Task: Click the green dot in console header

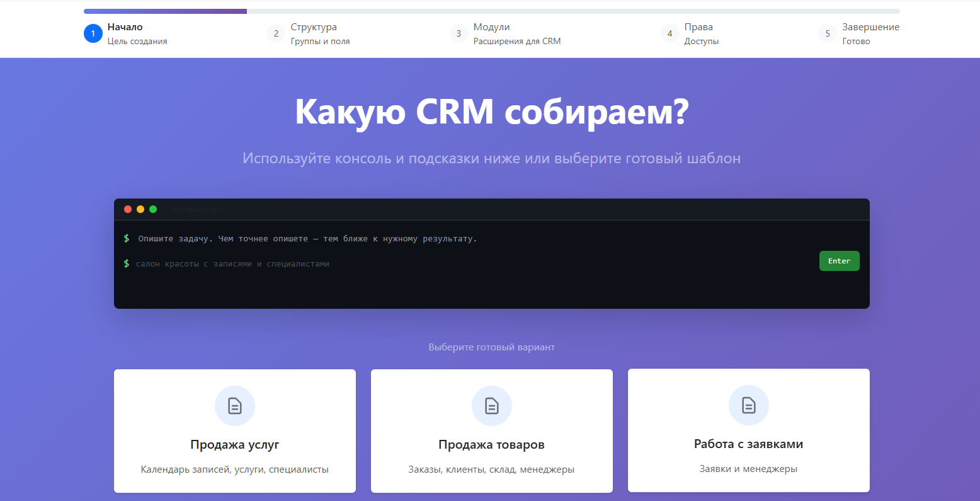Action: coord(153,209)
